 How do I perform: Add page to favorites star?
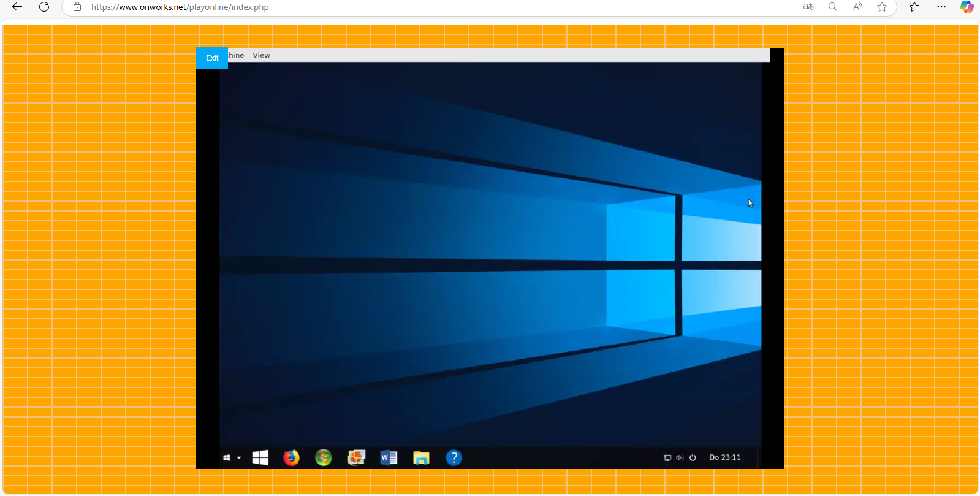(882, 7)
